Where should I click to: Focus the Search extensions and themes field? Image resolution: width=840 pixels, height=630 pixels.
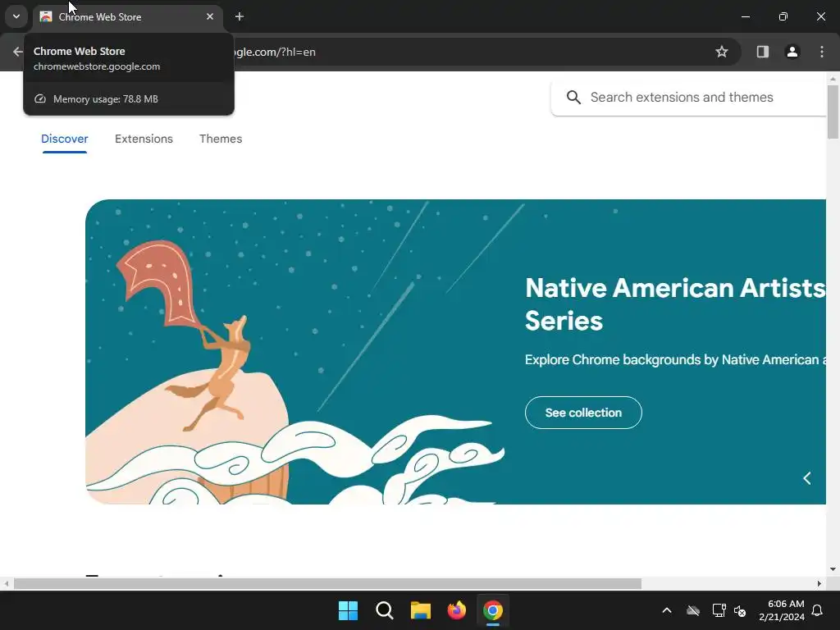689,98
